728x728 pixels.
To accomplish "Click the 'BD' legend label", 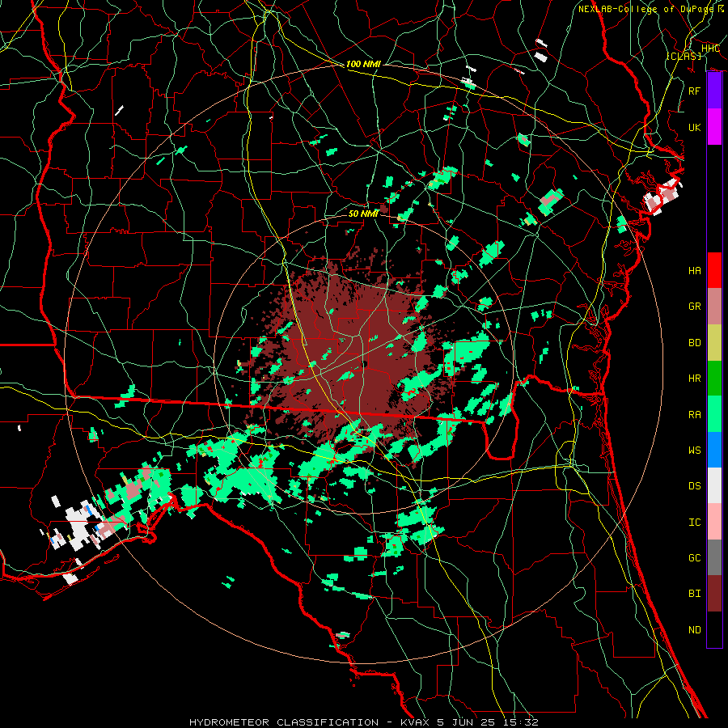I will point(694,343).
